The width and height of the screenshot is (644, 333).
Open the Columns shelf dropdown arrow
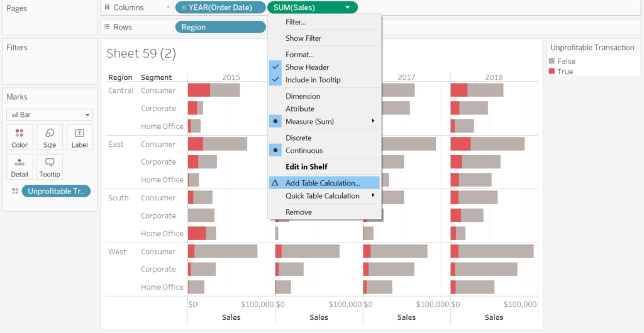(x=168, y=8)
